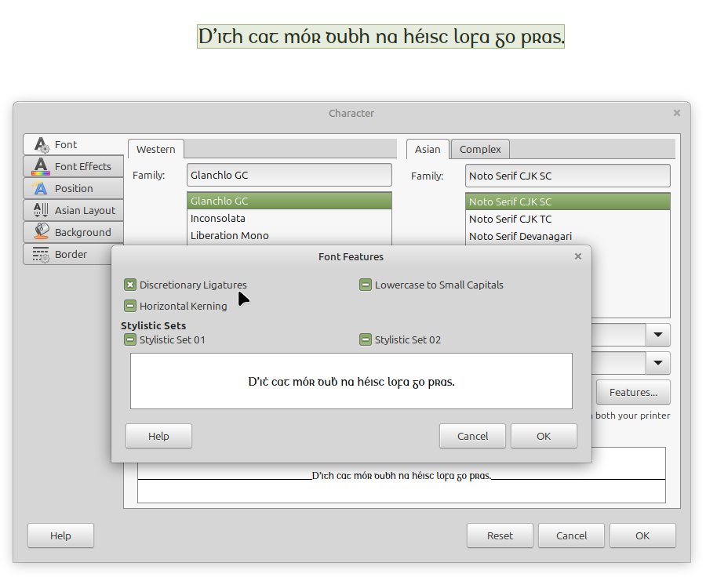Cancel the Font Features dialog
706x588 pixels.
[472, 436]
